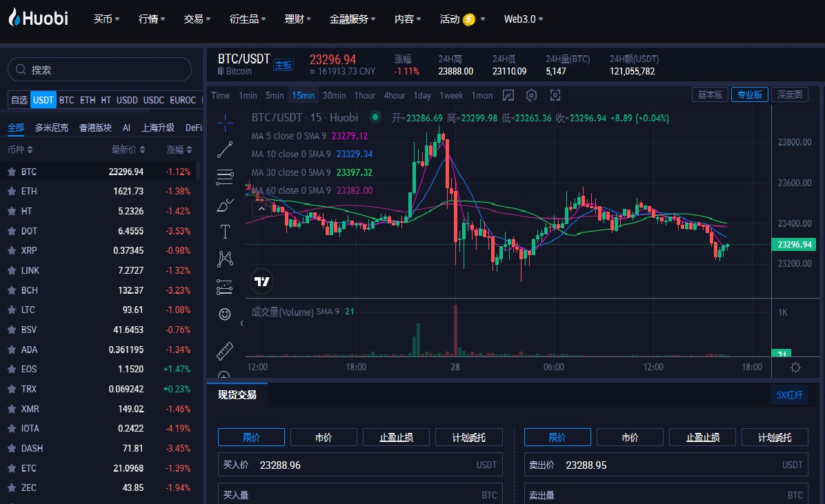Toggle favorite star for XRP
The height and width of the screenshot is (504, 825).
pos(12,251)
